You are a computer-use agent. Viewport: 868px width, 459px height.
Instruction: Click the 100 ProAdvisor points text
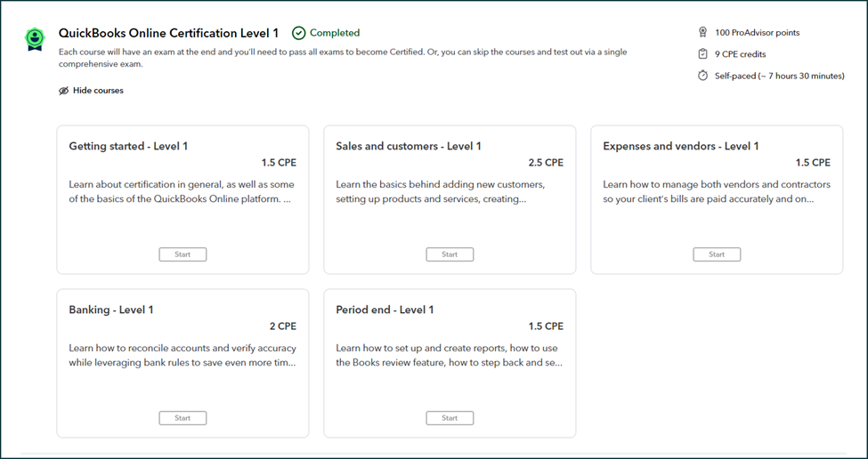pyautogui.click(x=757, y=33)
